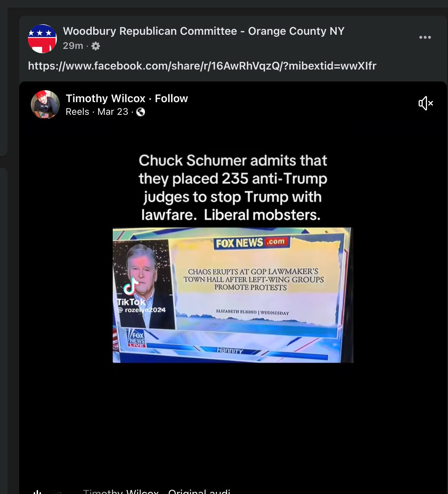Click the audience settings gear icon

pos(96,46)
